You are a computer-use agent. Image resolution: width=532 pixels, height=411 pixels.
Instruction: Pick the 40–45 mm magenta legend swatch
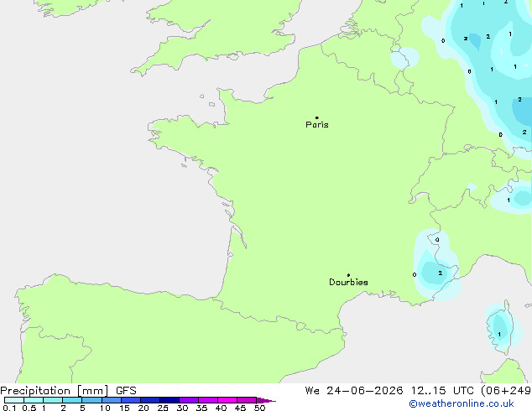(227, 400)
